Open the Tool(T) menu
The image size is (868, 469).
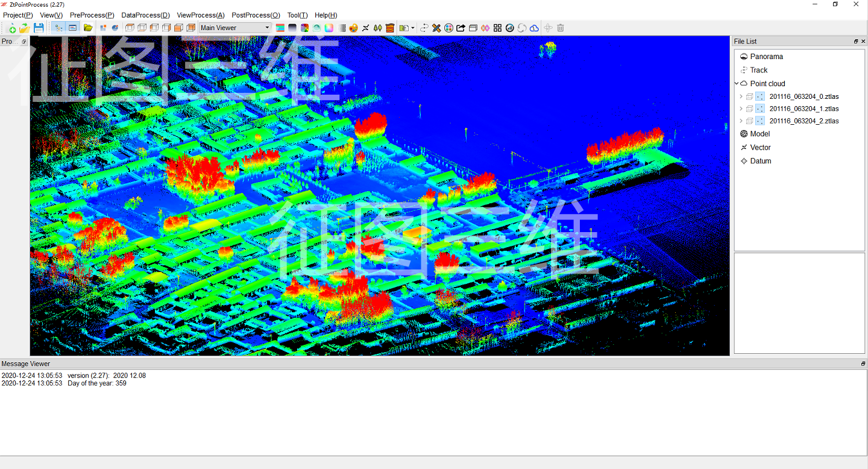(x=297, y=15)
